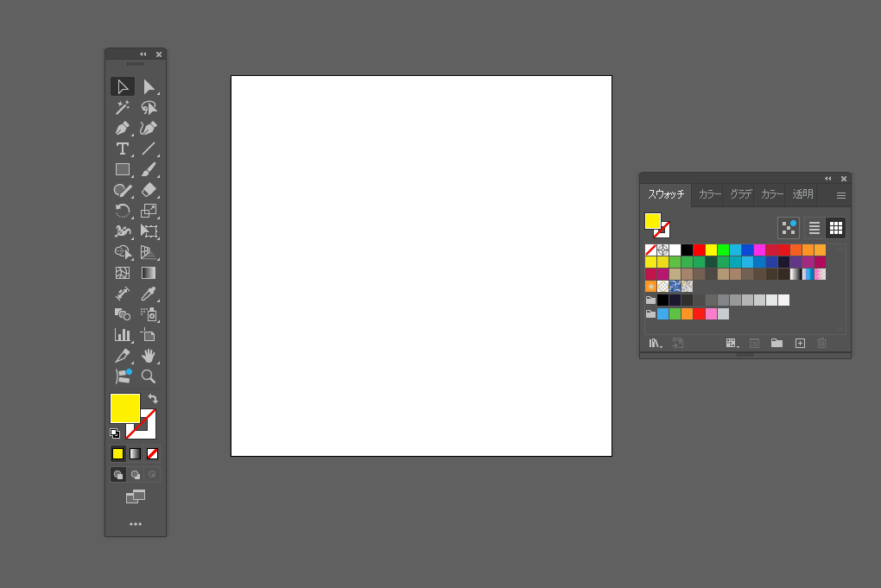This screenshot has width=881, height=588.
Task: Select the Line Segment tool
Action: (x=149, y=149)
